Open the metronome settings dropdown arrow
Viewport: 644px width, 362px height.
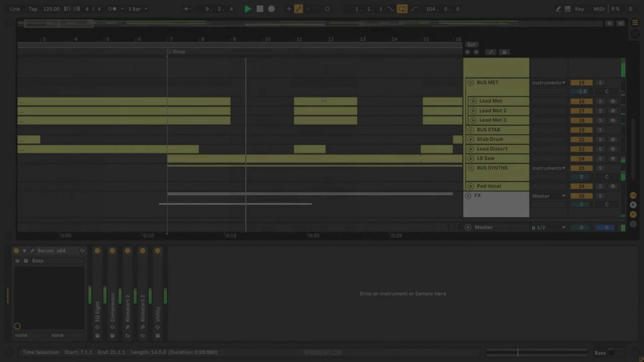tap(122, 9)
